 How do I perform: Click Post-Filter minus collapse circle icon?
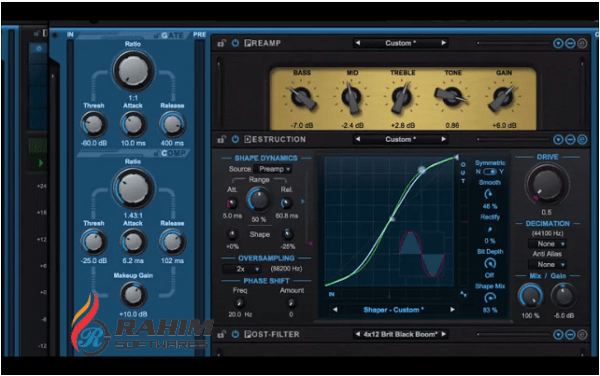coord(570,335)
